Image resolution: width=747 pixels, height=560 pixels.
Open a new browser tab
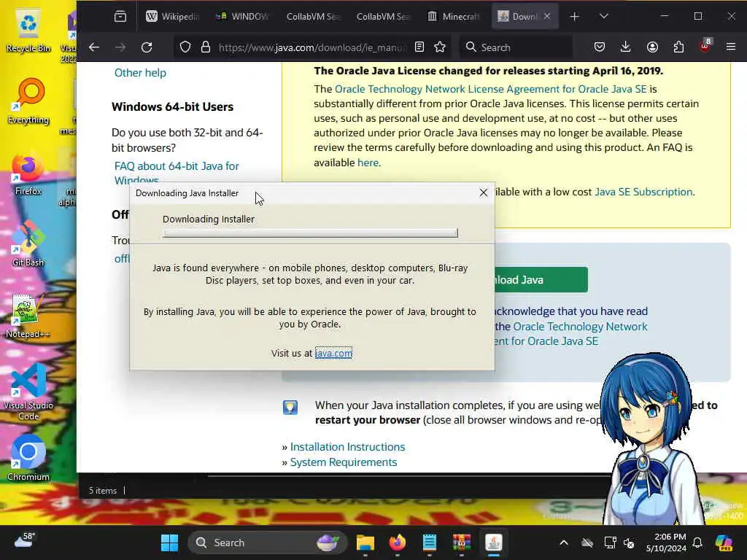tap(575, 17)
